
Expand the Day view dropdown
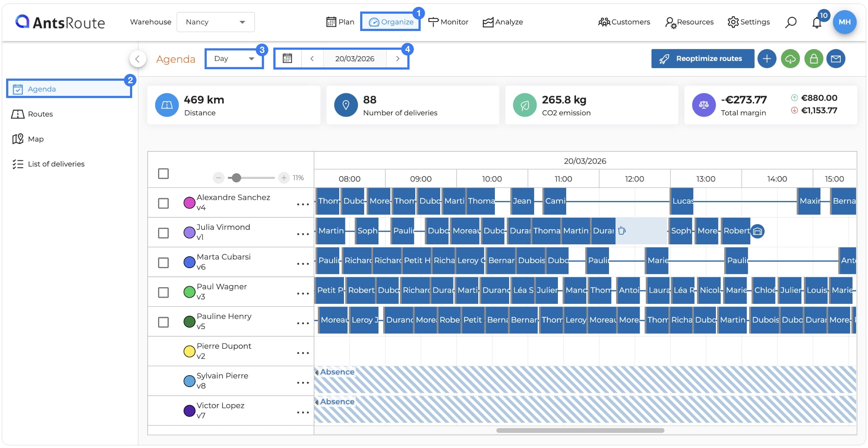click(x=234, y=59)
